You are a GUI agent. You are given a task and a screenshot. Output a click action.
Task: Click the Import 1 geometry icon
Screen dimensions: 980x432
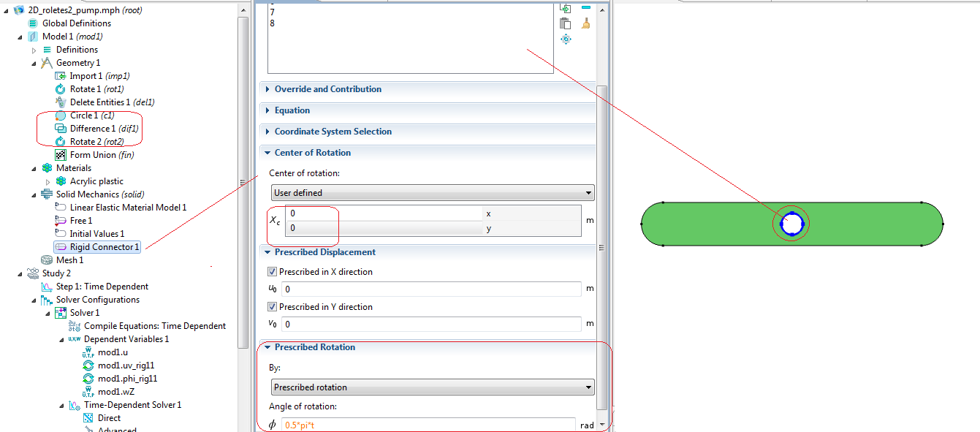(61, 76)
